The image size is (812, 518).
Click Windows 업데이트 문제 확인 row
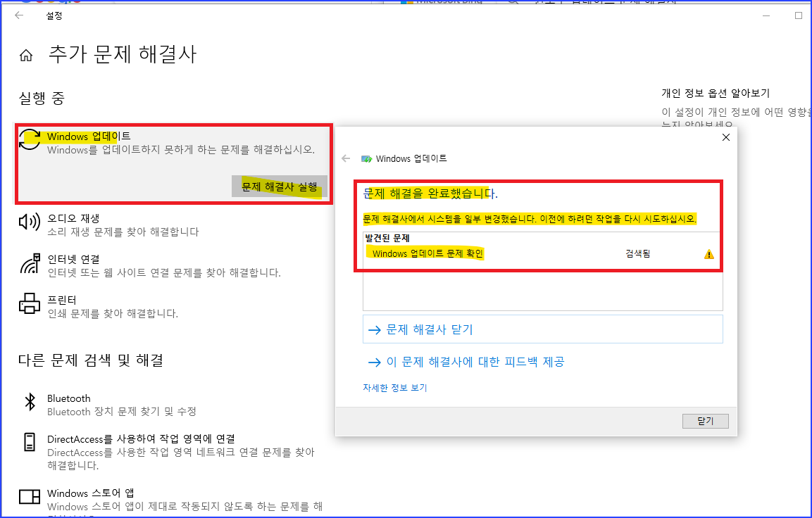[x=543, y=253]
